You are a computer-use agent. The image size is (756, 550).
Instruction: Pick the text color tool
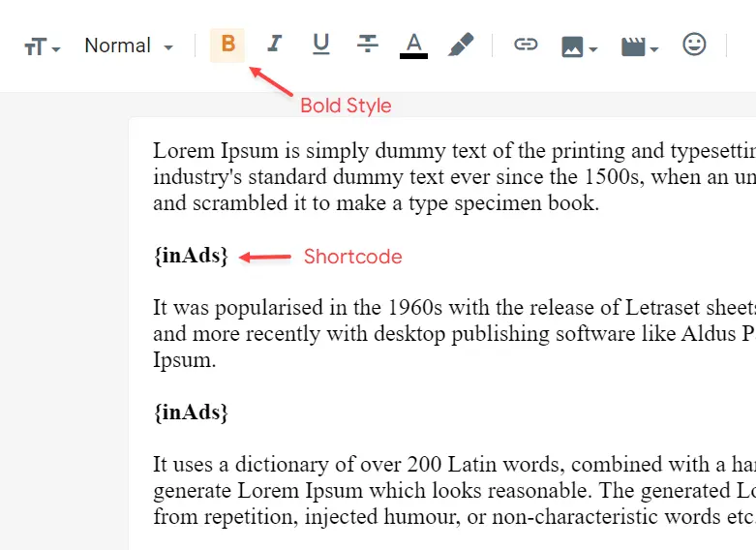(413, 45)
